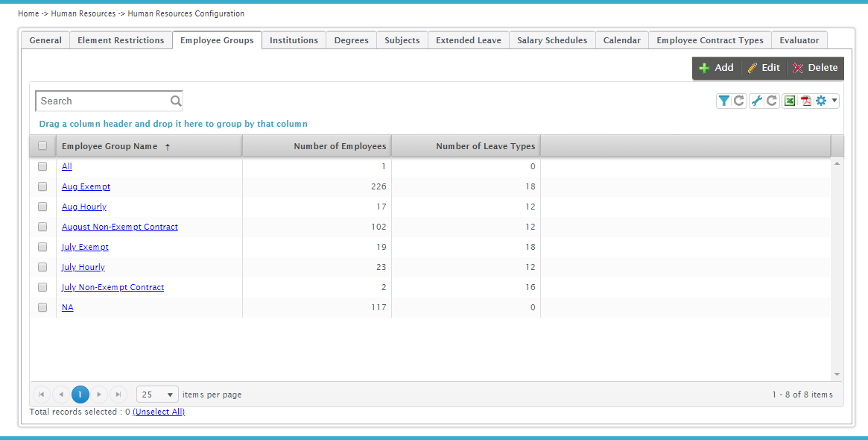Switch to the Degrees tab
This screenshot has height=440, width=868.
(x=352, y=40)
